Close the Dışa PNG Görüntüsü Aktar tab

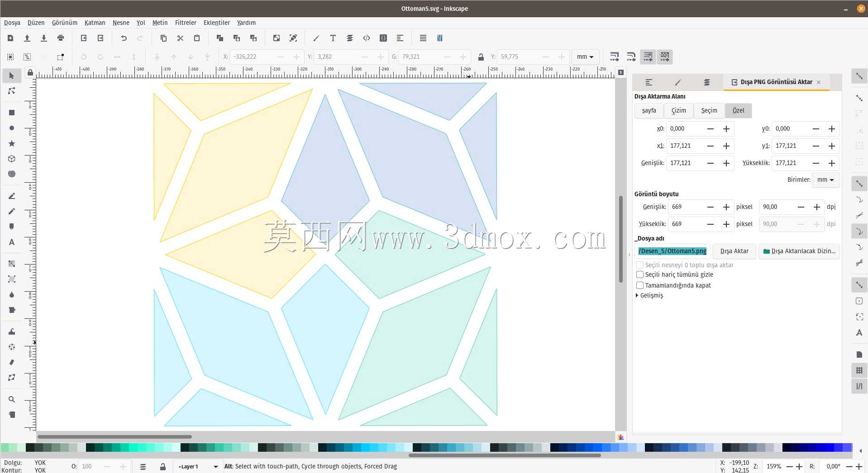click(x=819, y=82)
